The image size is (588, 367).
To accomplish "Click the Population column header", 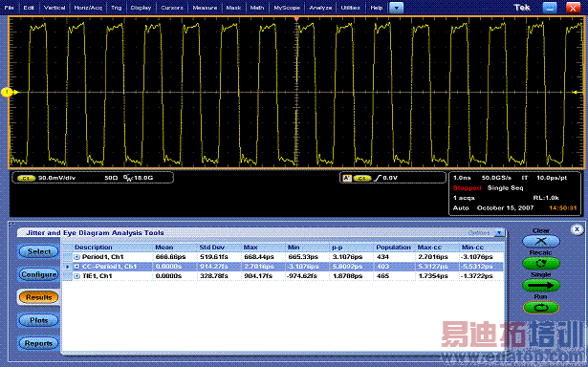I will (x=393, y=248).
